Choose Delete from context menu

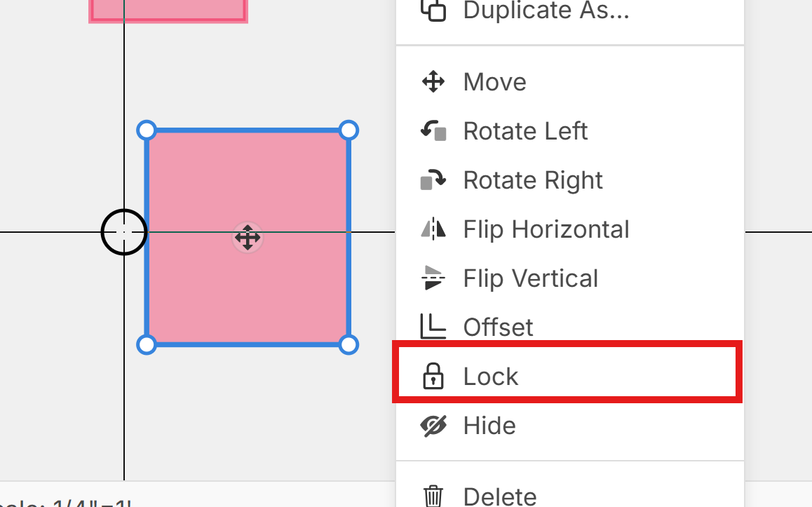[x=500, y=496]
